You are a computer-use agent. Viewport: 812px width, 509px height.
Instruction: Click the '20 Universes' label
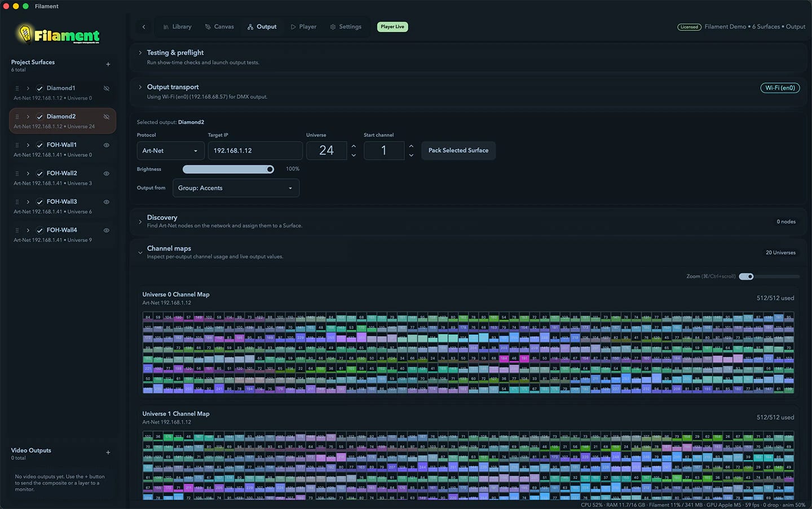pos(780,253)
